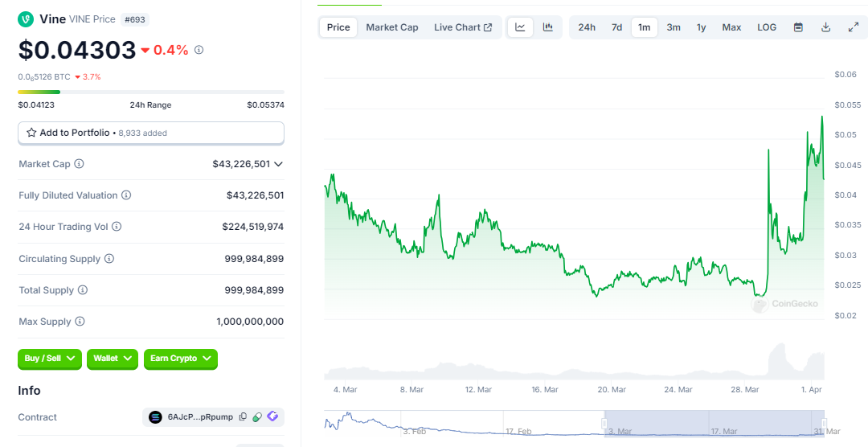Expand the chart to fullscreen
Screen dimensions: 868x447
tap(854, 27)
